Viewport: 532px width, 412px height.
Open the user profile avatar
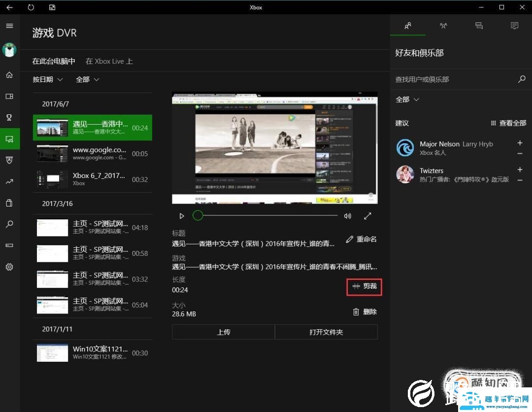pos(9,50)
